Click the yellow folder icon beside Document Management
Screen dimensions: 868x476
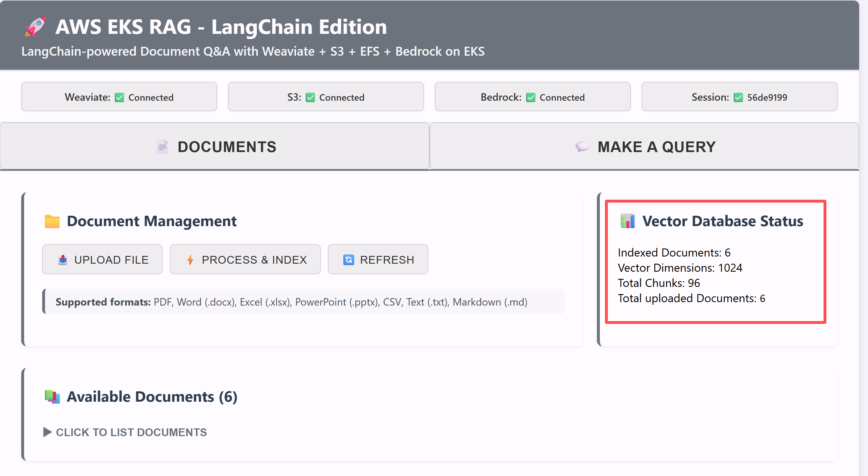pyautogui.click(x=52, y=222)
